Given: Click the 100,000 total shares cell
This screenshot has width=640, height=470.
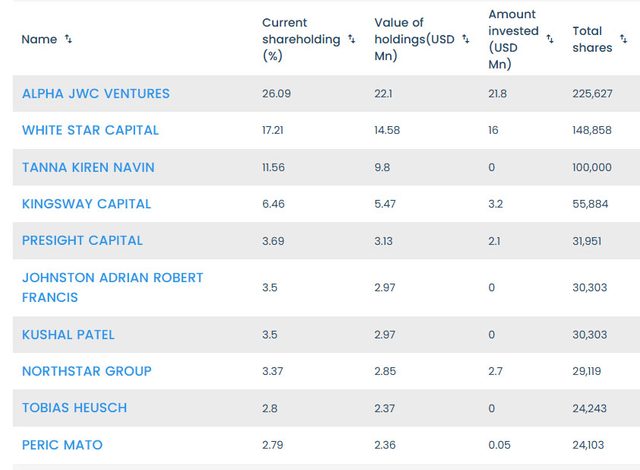Looking at the screenshot, I should [x=591, y=167].
